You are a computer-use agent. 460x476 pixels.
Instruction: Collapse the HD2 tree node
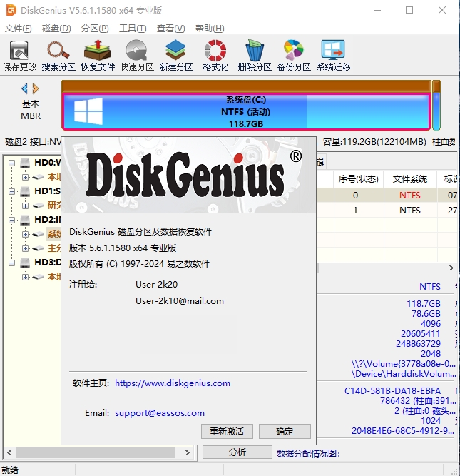(x=11, y=220)
